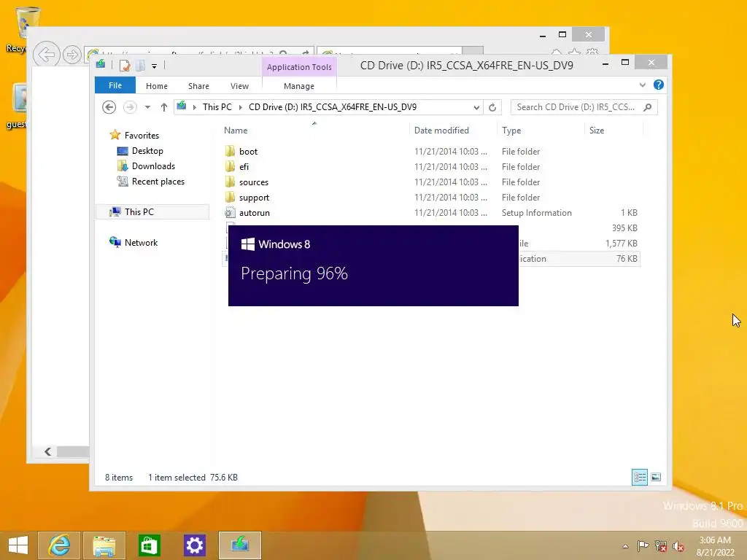
Task: Switch to details view in status bar
Action: click(639, 477)
